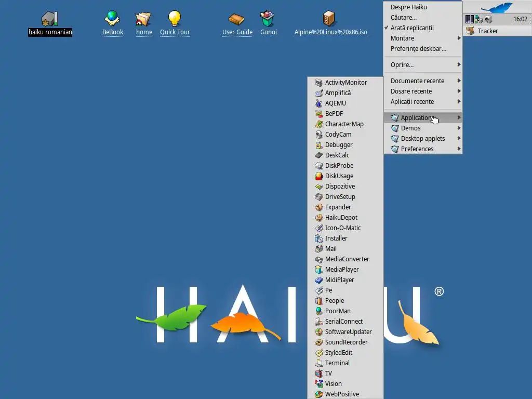Viewport: 532px width, 399px height.
Task: Launch HaikuDepot package manager
Action: [x=345, y=218]
